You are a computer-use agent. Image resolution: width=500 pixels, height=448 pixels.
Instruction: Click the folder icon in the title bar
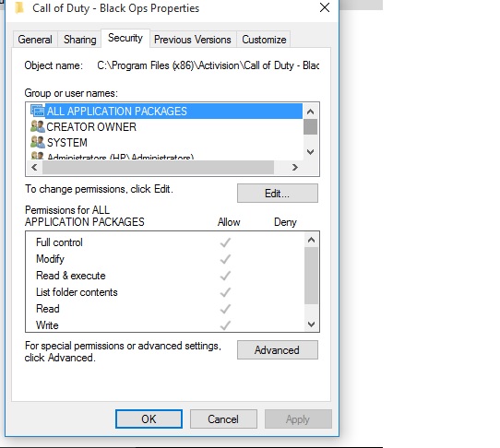tap(19, 7)
